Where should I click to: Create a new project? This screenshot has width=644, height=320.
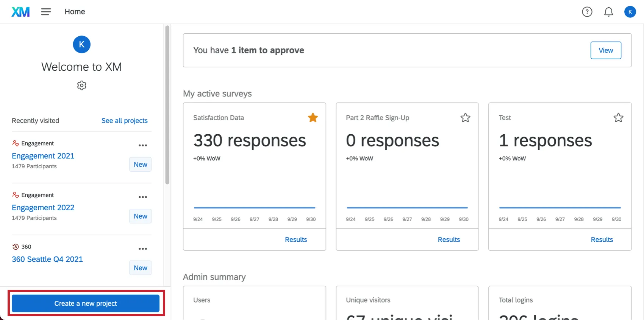click(x=86, y=303)
